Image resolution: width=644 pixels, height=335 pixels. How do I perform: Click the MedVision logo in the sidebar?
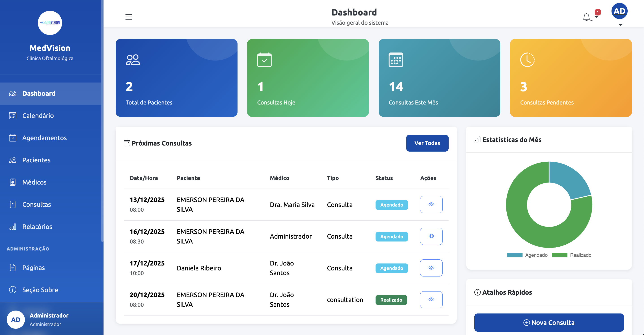(50, 23)
